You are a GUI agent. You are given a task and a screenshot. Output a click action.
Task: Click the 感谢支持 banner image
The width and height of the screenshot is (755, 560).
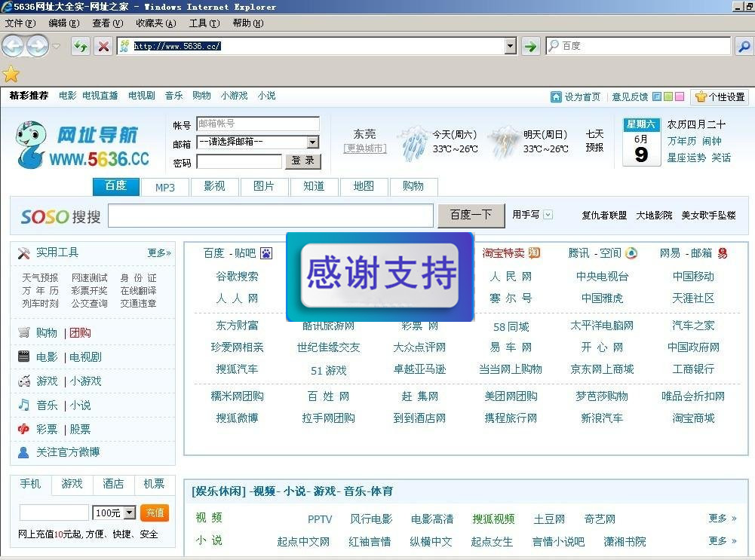[x=380, y=277]
